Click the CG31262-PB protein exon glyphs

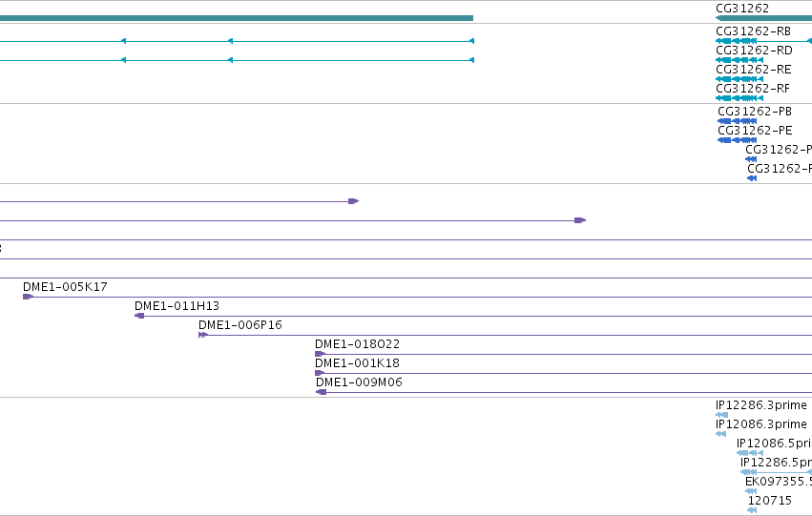(x=738, y=121)
